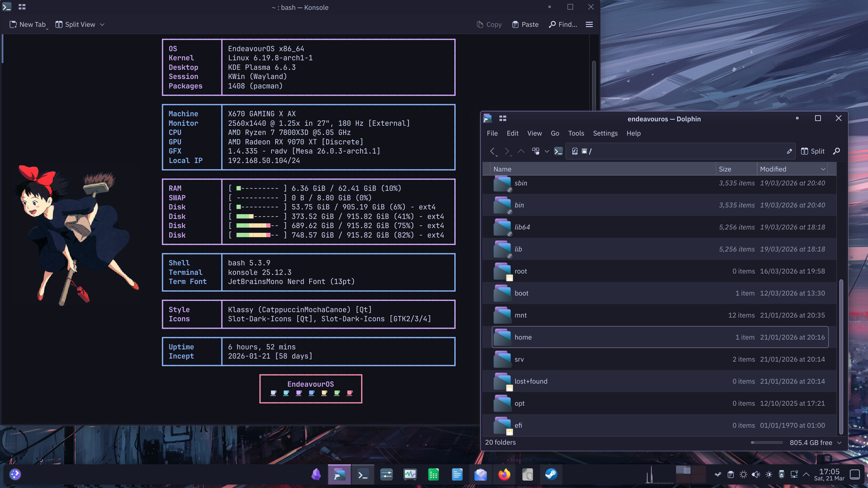
Task: Expand the free space dropdown in status bar
Action: point(840,443)
